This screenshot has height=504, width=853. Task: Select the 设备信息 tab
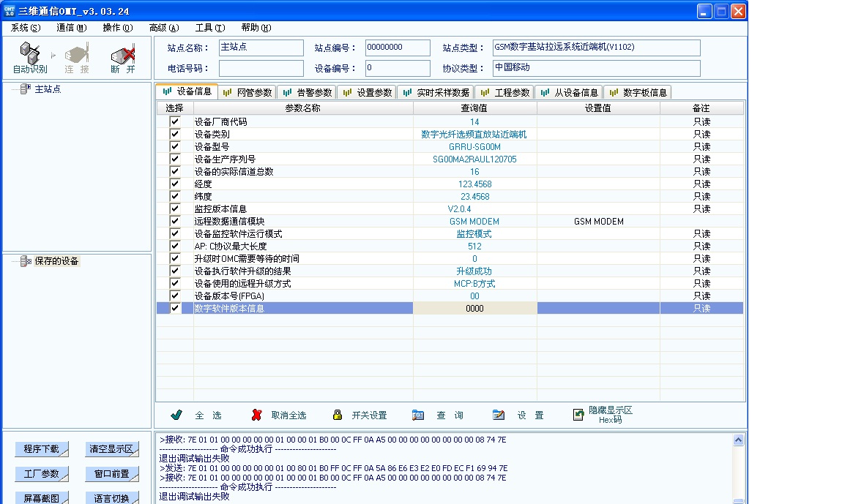[187, 91]
